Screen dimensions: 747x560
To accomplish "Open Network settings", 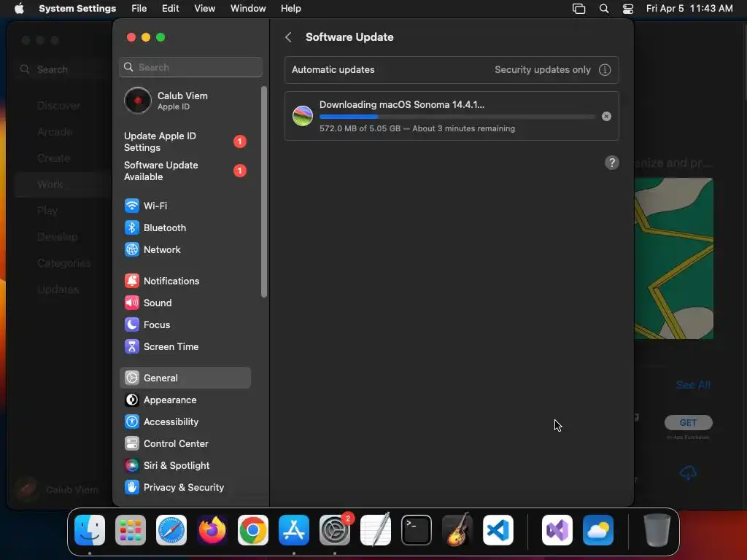I will (185, 249).
